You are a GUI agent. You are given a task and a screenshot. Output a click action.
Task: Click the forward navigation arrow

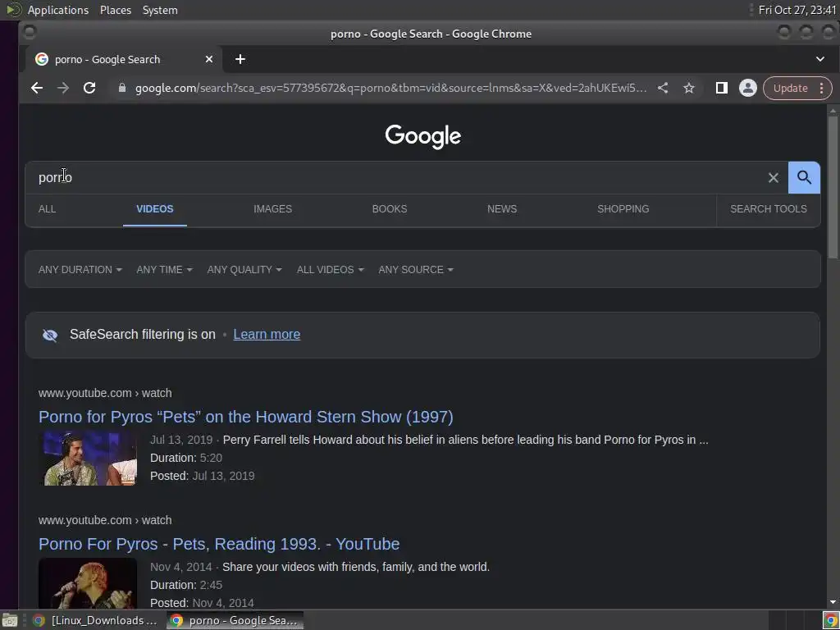(x=62, y=88)
